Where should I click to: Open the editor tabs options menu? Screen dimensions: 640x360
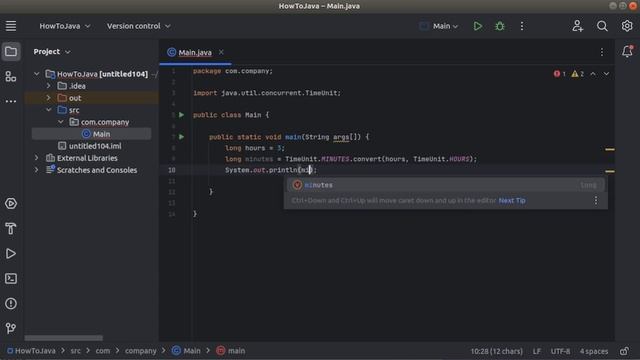pos(602,52)
